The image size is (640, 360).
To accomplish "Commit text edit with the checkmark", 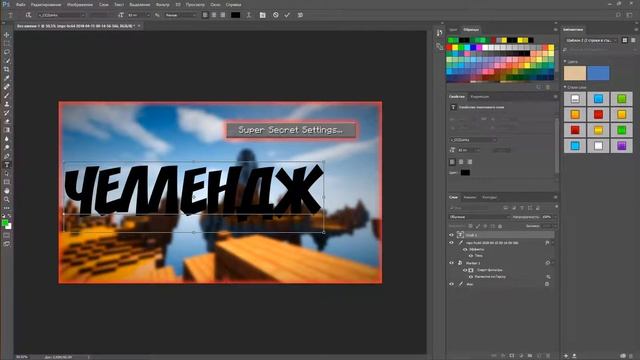I will 287,15.
